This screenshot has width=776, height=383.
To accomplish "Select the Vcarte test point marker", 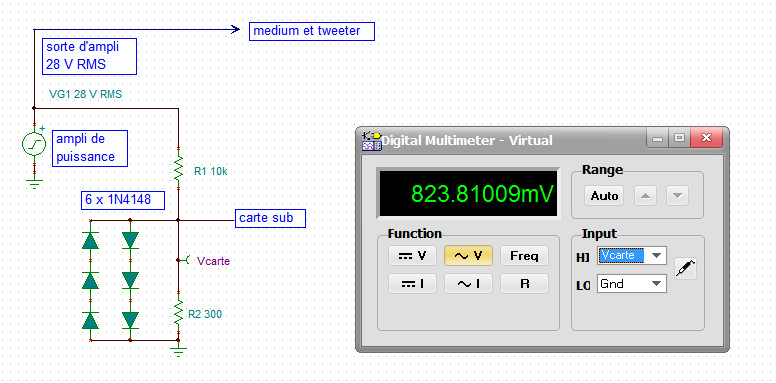I will [x=184, y=260].
